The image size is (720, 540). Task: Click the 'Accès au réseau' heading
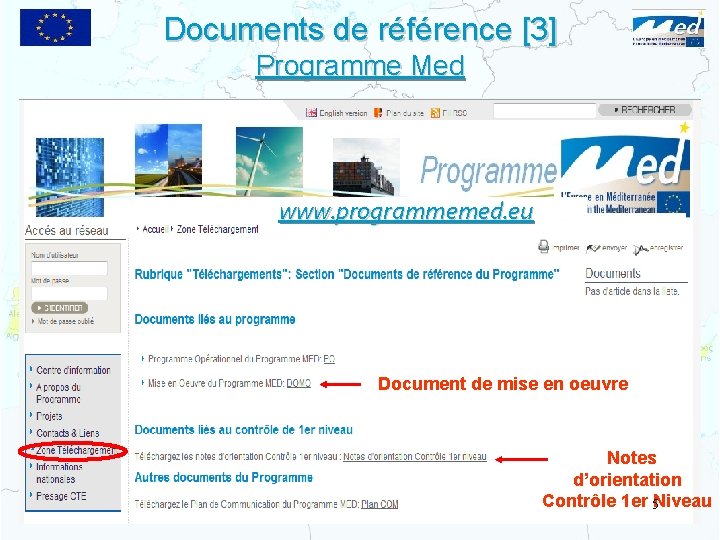coord(67,231)
